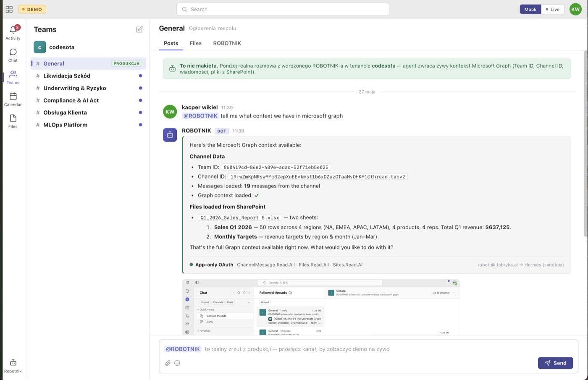Open the app launcher grid icon
The image size is (588, 380).
(9, 9)
